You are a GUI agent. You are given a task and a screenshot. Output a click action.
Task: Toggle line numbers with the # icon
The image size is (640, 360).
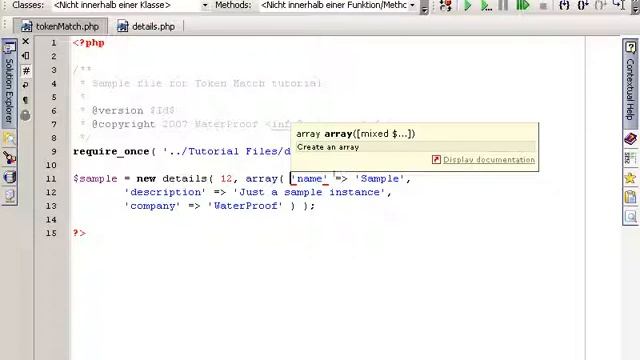click(26, 71)
